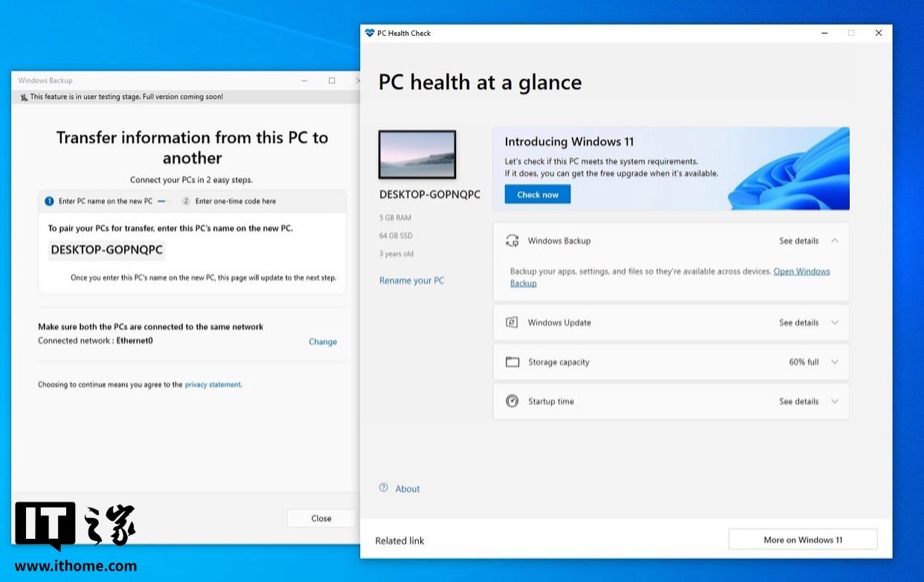Open the About link

click(x=408, y=489)
